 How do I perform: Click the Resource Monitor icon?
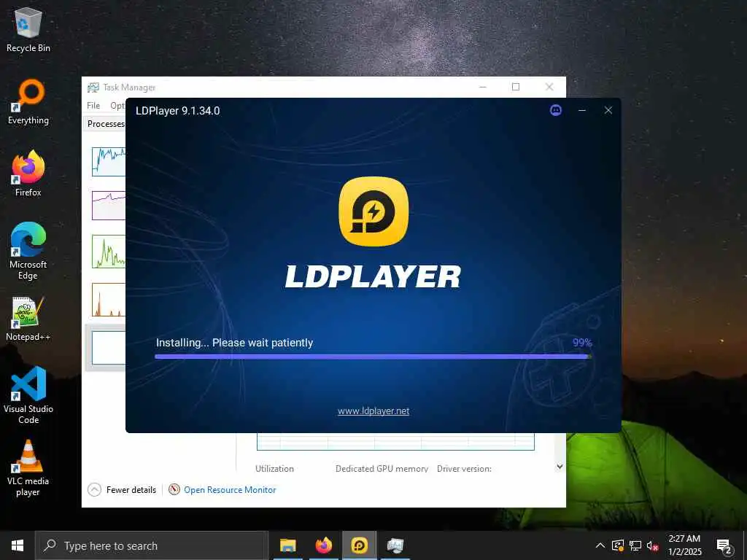coord(174,489)
